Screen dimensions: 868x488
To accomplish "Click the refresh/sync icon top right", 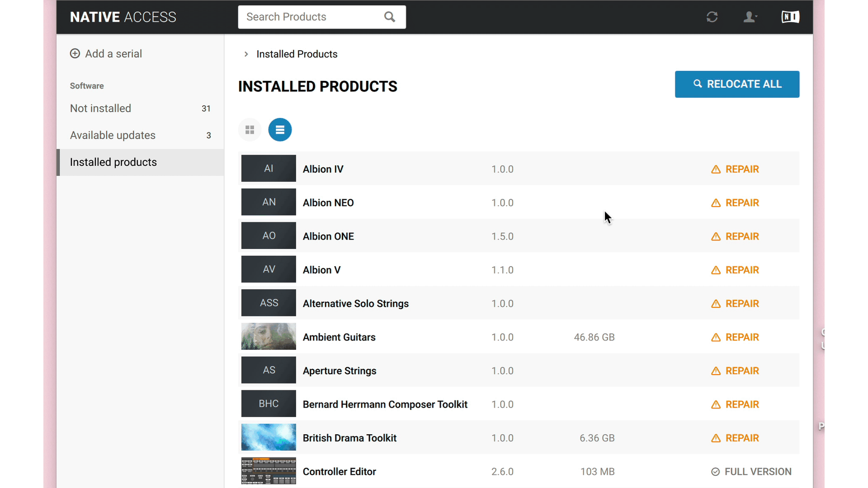I will (x=711, y=16).
